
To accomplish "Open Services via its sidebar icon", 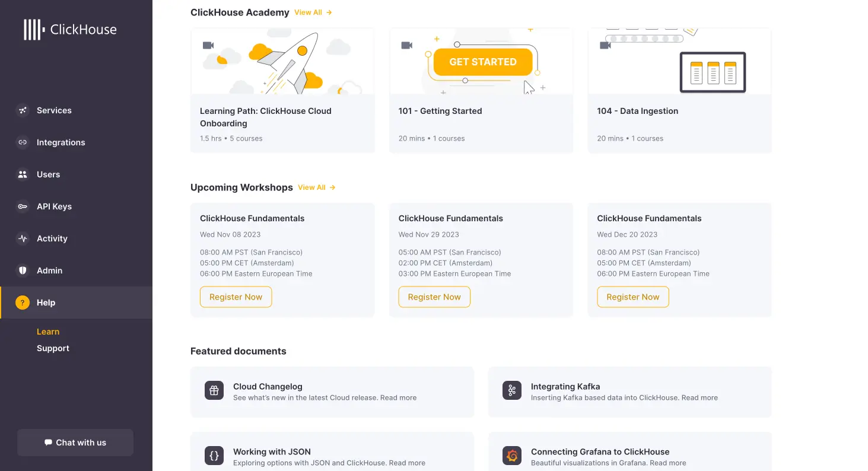I will [x=23, y=110].
